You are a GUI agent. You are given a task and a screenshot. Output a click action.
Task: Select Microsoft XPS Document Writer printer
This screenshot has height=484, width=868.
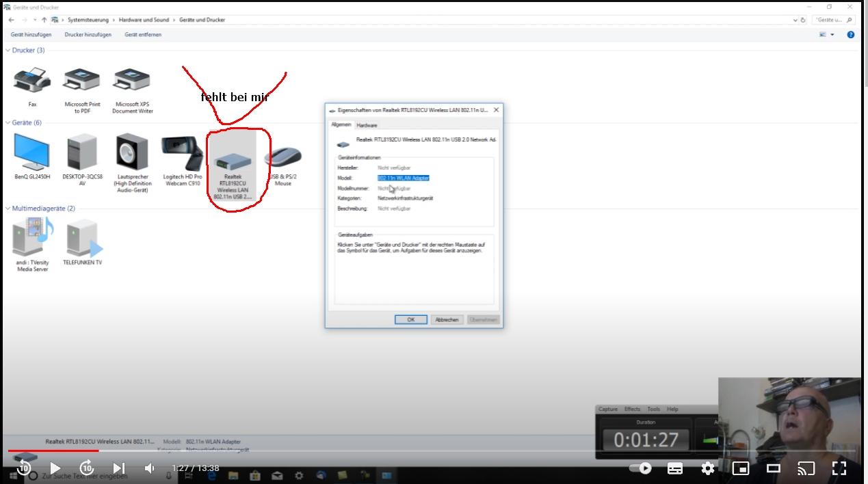click(x=133, y=90)
